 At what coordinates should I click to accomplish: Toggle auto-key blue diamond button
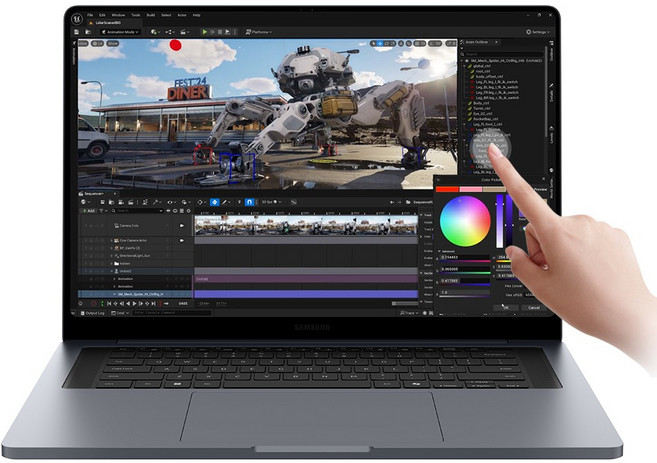tap(215, 202)
